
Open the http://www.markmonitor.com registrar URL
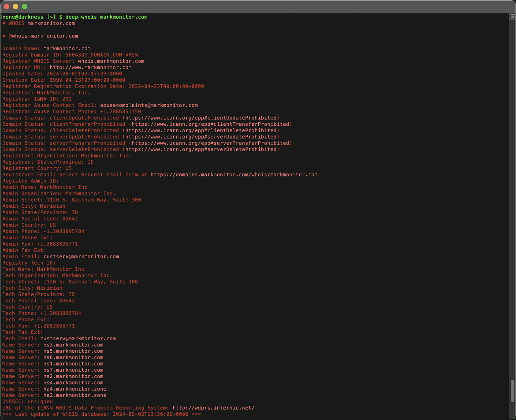coord(90,67)
